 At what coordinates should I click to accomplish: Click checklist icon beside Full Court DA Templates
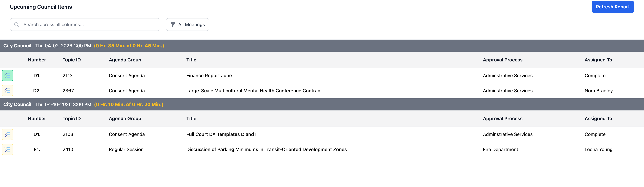7,134
